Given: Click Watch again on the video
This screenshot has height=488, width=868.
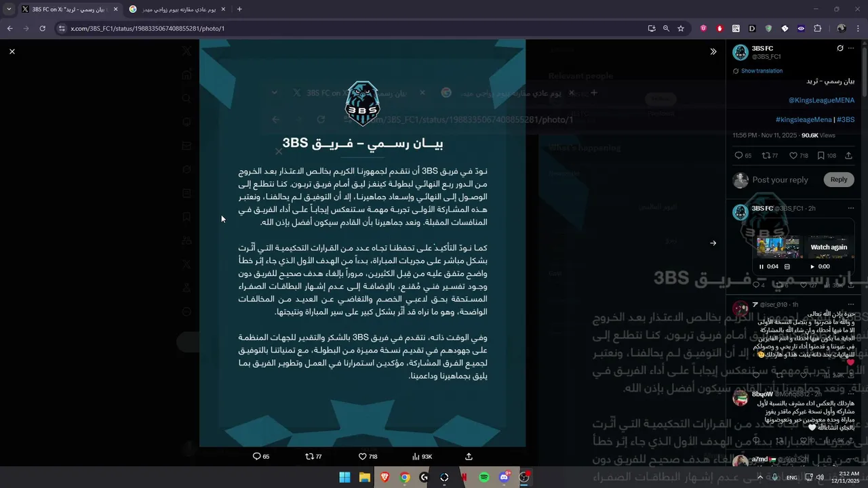Looking at the screenshot, I should click(x=829, y=247).
